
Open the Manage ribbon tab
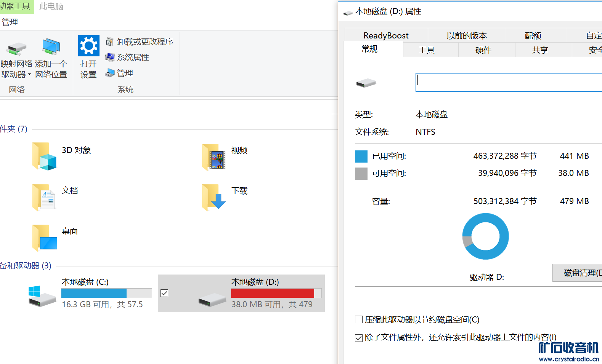(10, 22)
